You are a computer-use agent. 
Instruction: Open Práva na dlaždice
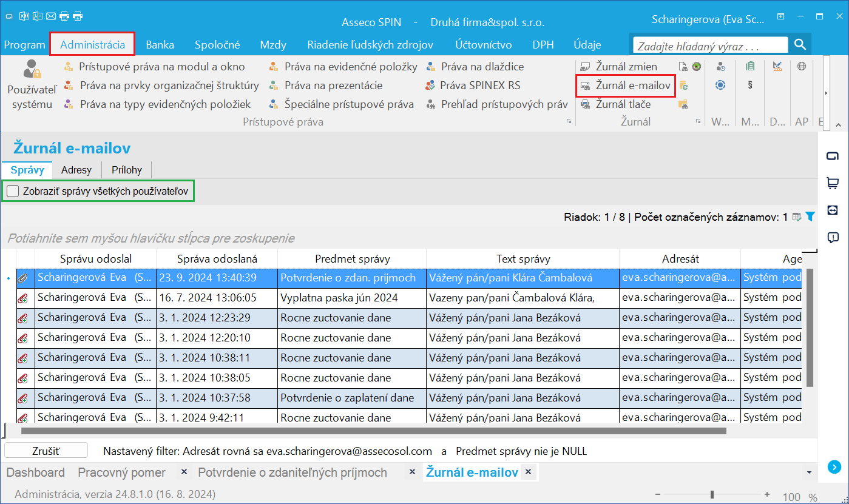click(x=475, y=67)
